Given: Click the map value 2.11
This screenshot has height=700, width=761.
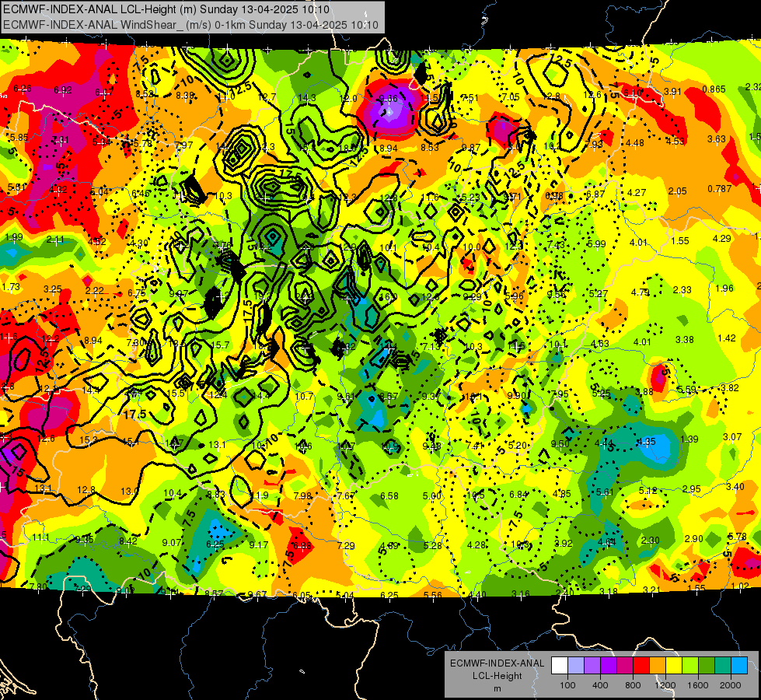Looking at the screenshot, I should tap(55, 239).
